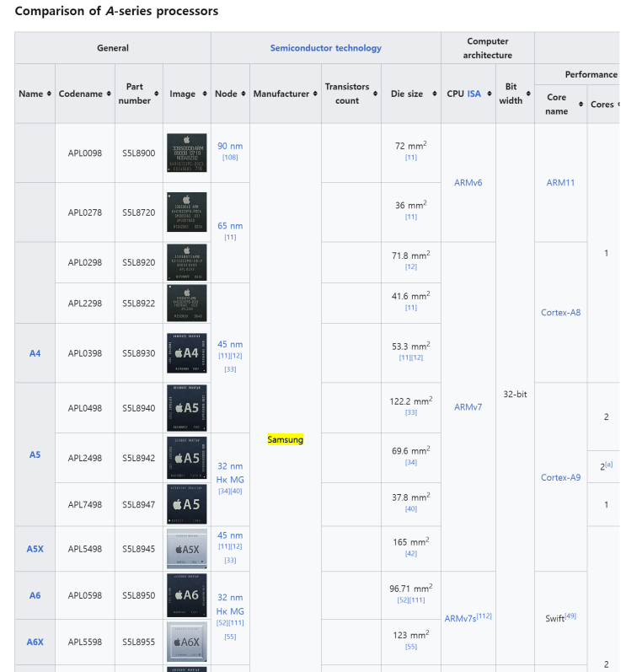Sort by Transistors count column arrows

point(375,94)
